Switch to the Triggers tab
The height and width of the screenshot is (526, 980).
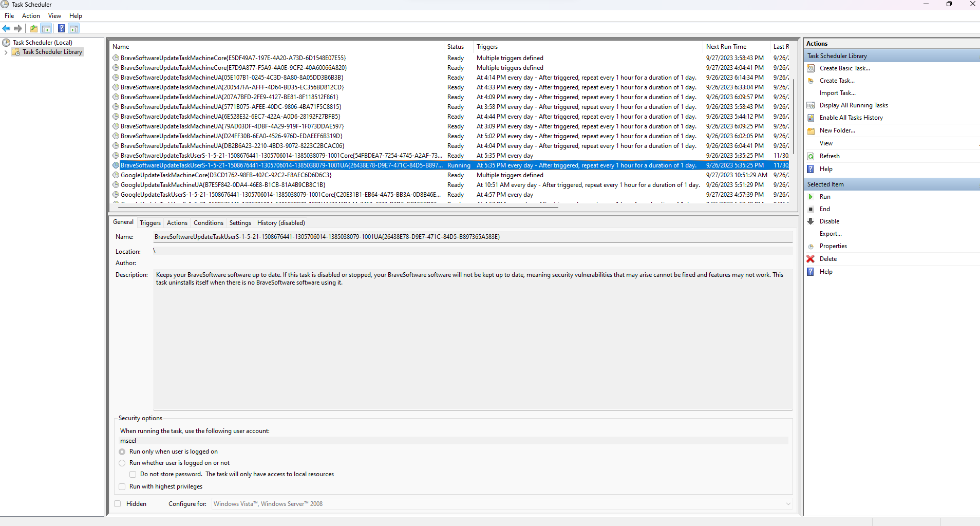tap(150, 222)
